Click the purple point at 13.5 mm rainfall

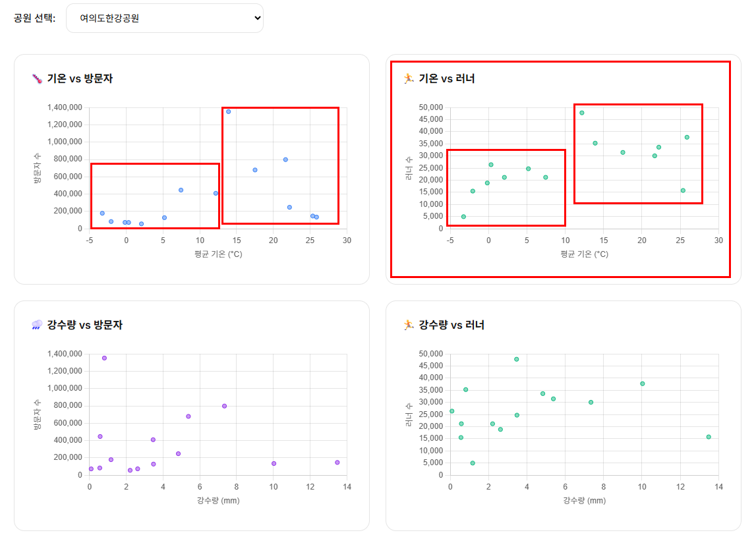coord(337,463)
